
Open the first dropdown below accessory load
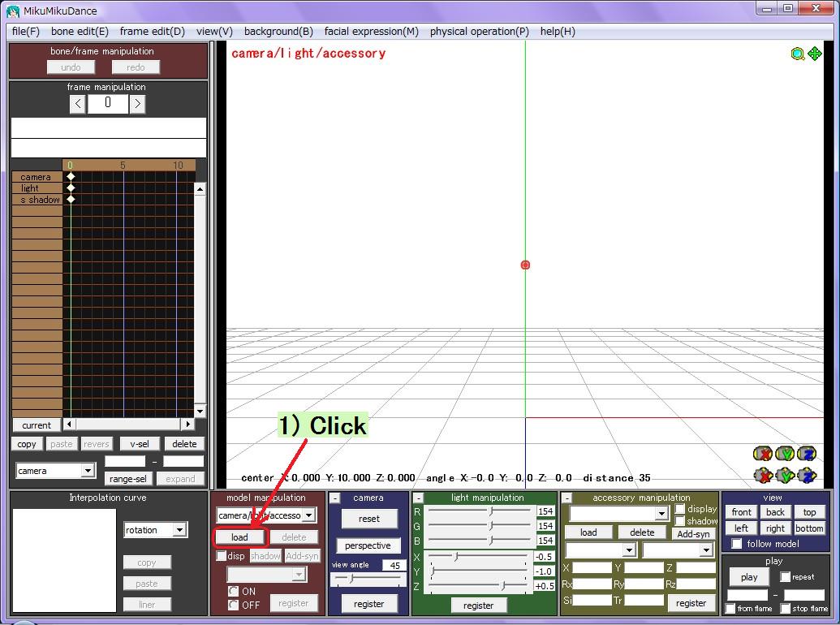tap(629, 550)
